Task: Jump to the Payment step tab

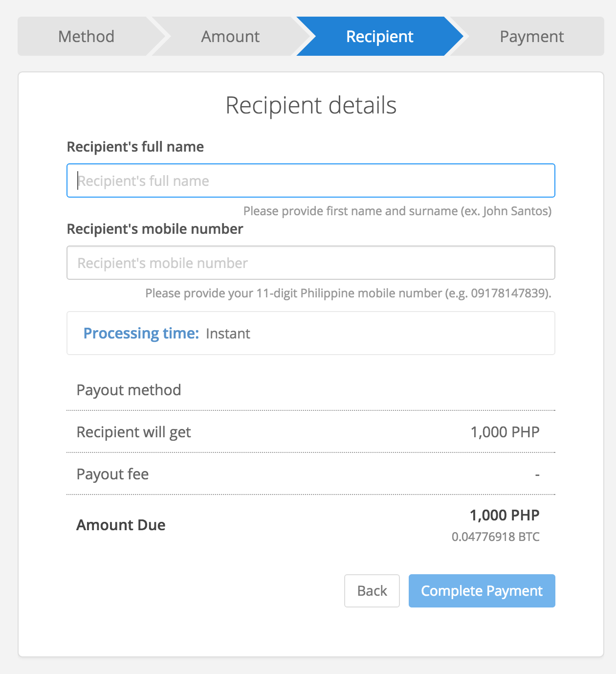Action: 531,37
